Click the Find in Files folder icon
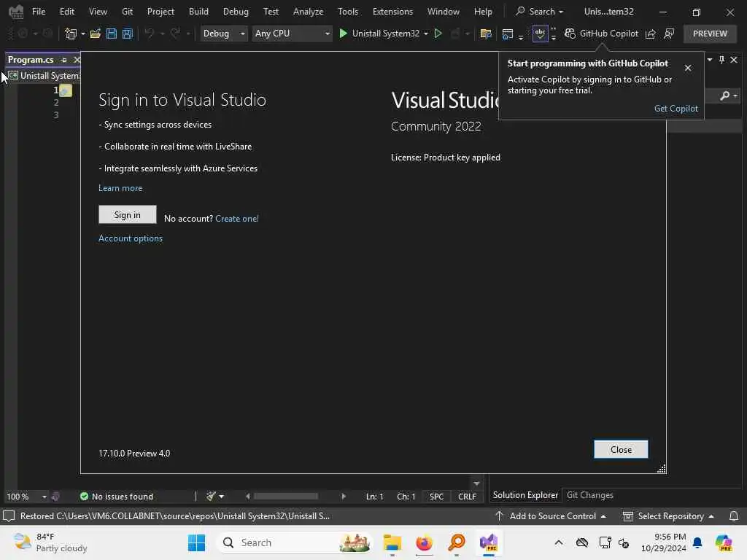Viewport: 747px width, 560px height. point(486,34)
